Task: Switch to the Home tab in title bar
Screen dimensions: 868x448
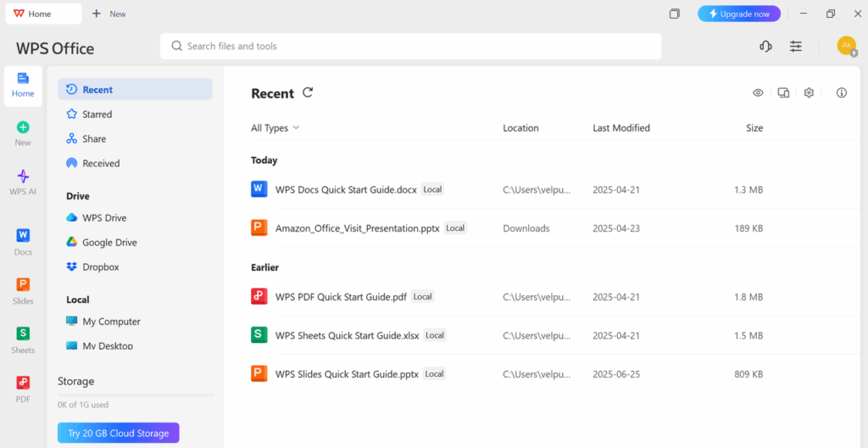Action: pos(44,14)
